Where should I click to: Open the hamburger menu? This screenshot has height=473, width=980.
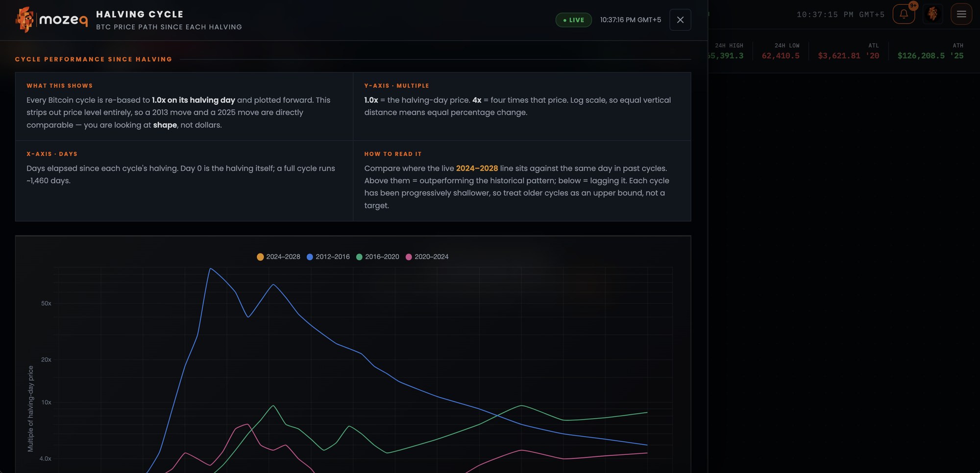[x=961, y=14]
